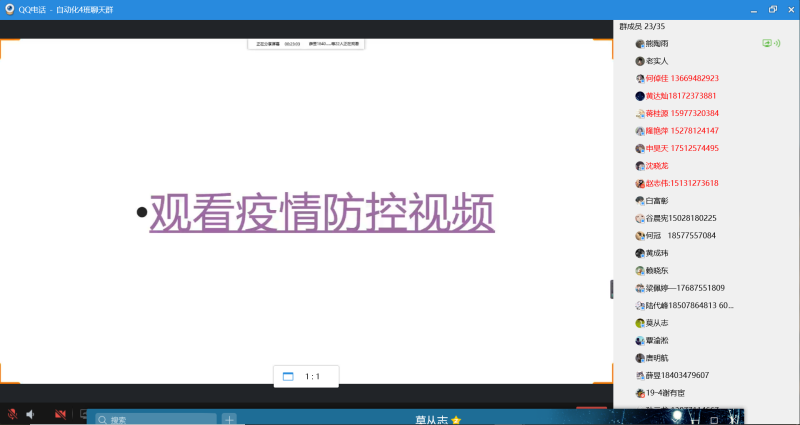Screen dimensions: 800x425
Task: Select member 蒋桂源 15977320384
Action: tap(682, 113)
